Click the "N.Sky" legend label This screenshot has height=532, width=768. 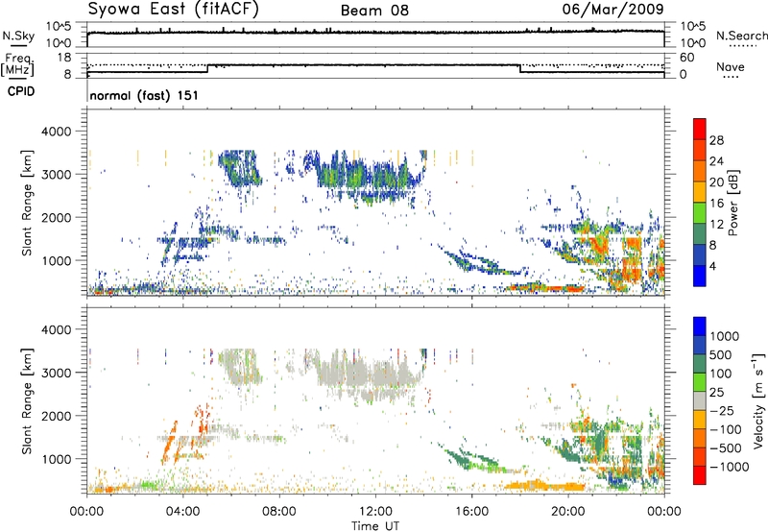click(18, 36)
